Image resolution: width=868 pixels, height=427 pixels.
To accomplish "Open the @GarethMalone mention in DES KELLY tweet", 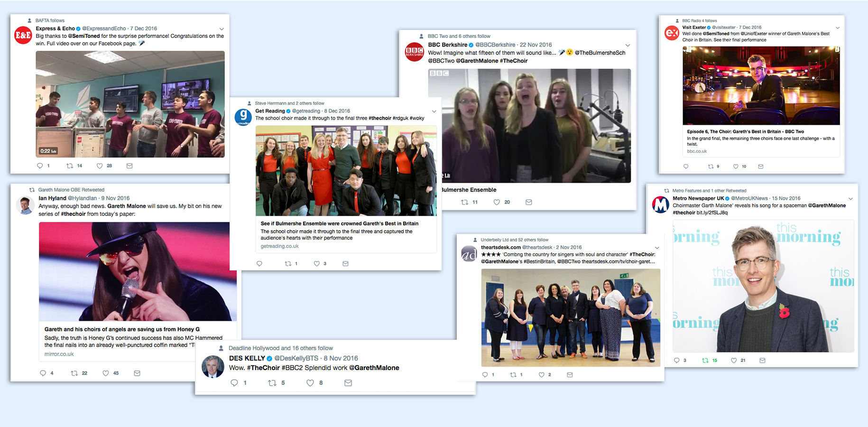I will point(374,368).
